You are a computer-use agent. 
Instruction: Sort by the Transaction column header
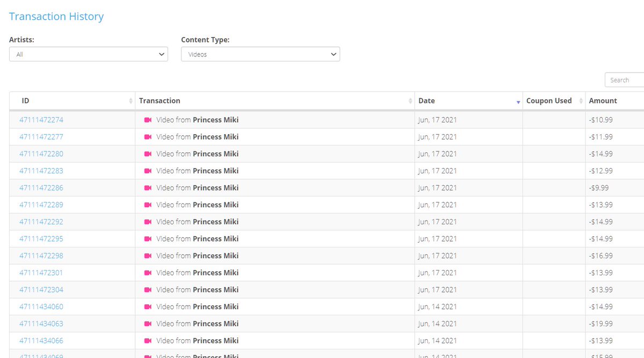click(274, 101)
